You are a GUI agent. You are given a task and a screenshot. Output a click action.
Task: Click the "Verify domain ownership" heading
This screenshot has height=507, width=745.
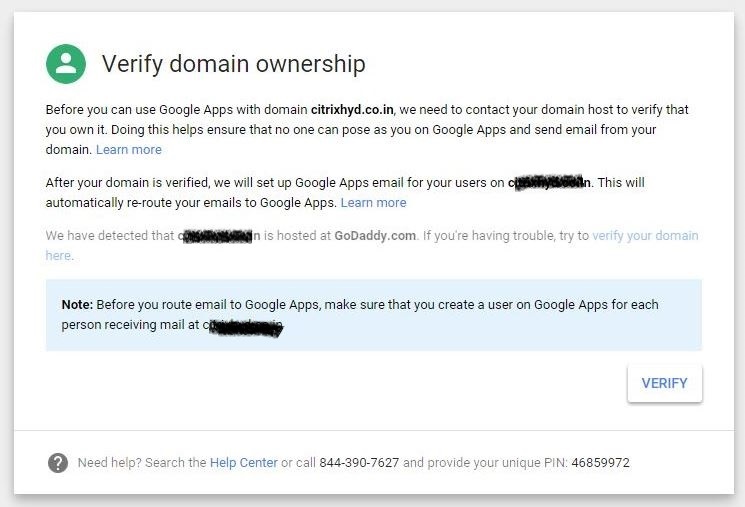(x=233, y=64)
